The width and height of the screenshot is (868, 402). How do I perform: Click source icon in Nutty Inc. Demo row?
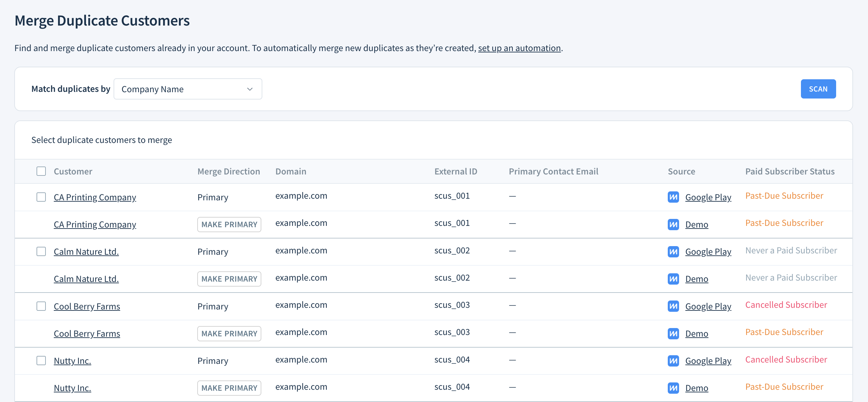point(673,388)
